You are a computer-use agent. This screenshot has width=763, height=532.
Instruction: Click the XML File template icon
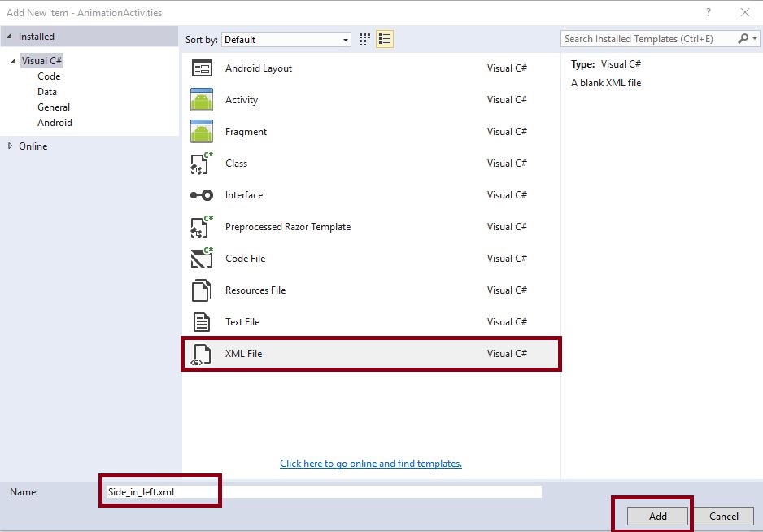(x=202, y=355)
